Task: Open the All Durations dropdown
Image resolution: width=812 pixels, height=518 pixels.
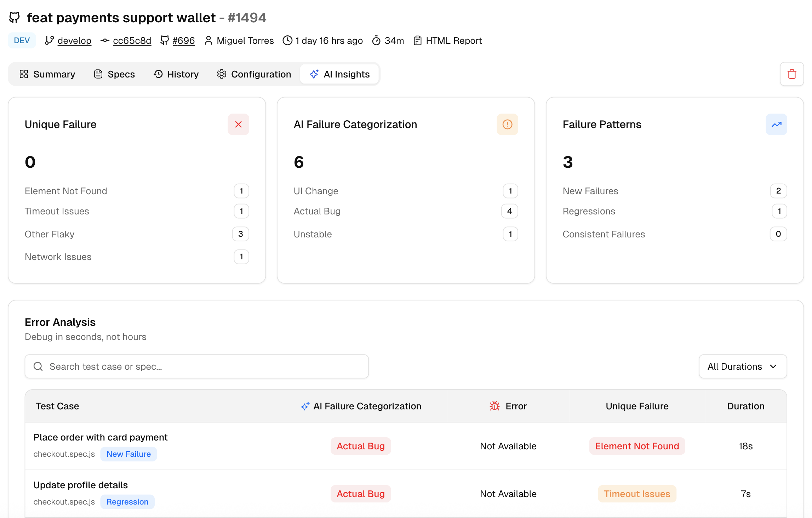Action: 742,367
